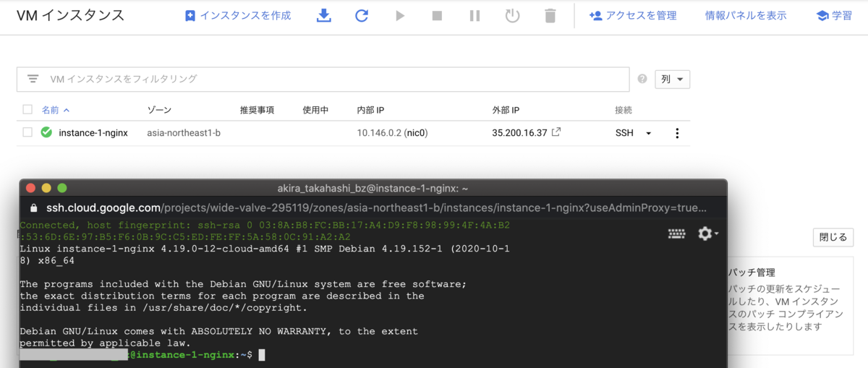The width and height of the screenshot is (868, 368).
Task: Open the instance-1-nginx instance link
Action: [x=93, y=133]
